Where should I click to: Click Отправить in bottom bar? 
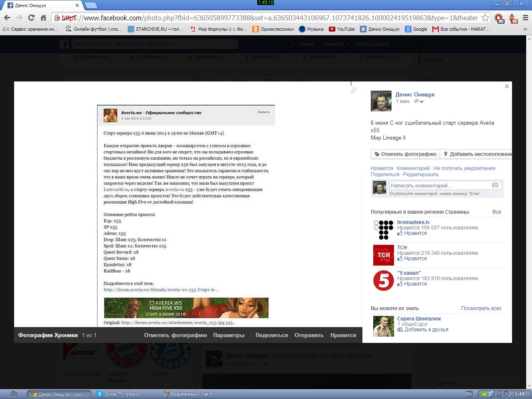coord(309,335)
